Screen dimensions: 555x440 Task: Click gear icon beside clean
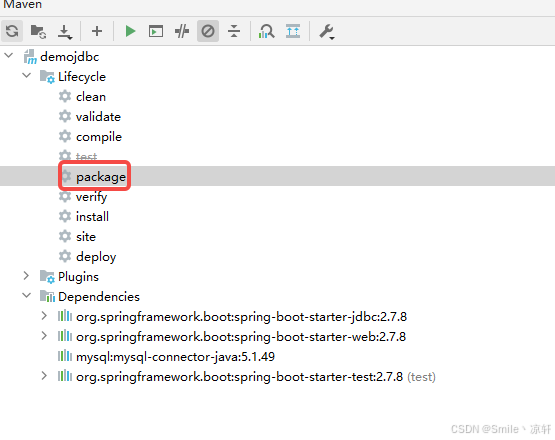tap(65, 96)
